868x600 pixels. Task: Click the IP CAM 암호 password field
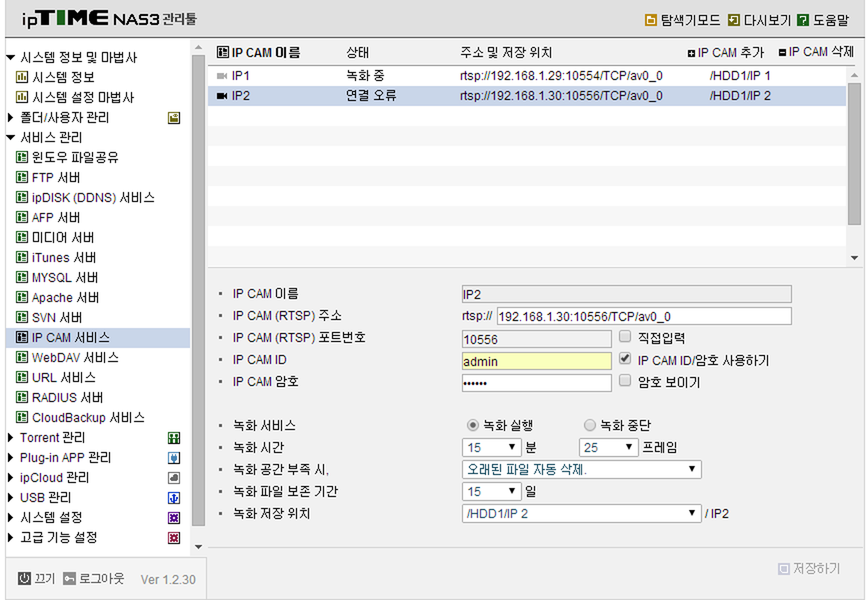(536, 383)
